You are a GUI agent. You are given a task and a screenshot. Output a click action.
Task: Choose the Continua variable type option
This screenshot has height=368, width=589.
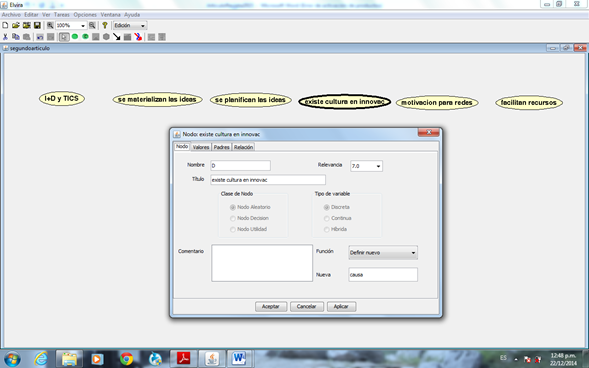(326, 218)
